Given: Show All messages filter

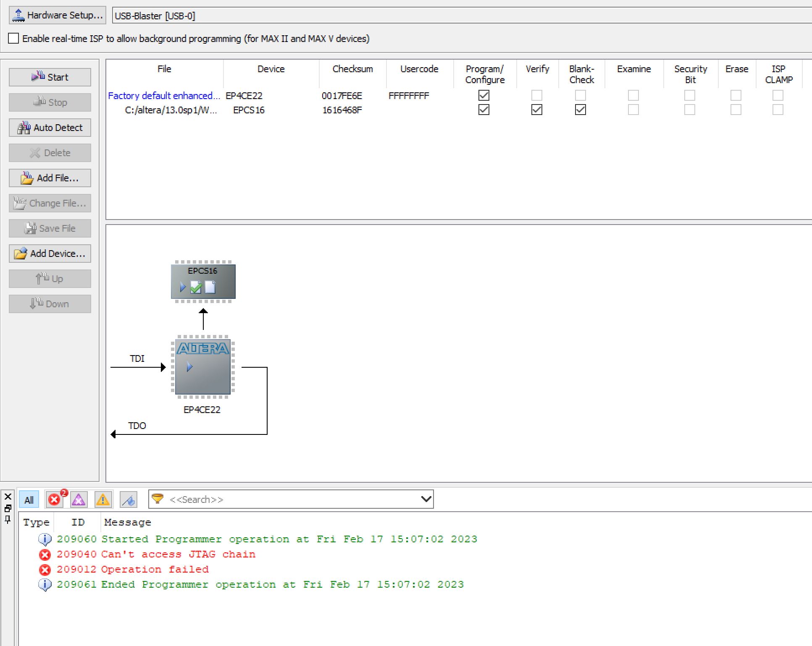Looking at the screenshot, I should coord(29,500).
